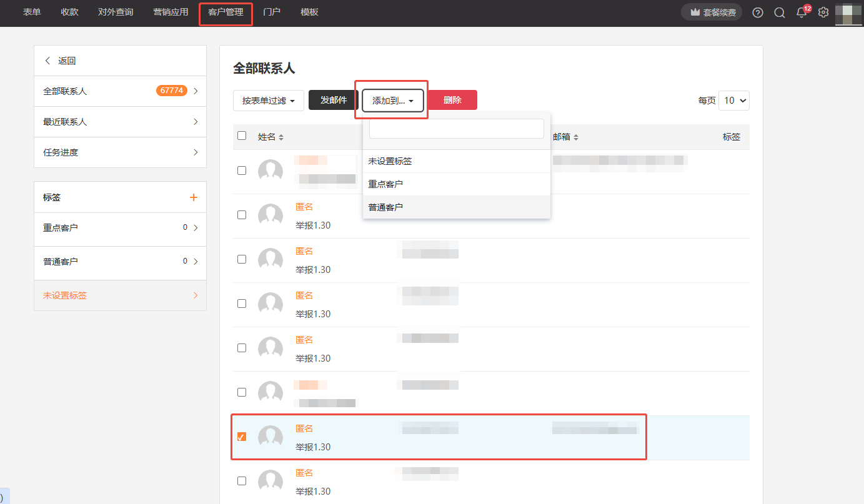864x504 pixels.
Task: Sort contacts by 姓名 column arrows
Action: (x=281, y=137)
